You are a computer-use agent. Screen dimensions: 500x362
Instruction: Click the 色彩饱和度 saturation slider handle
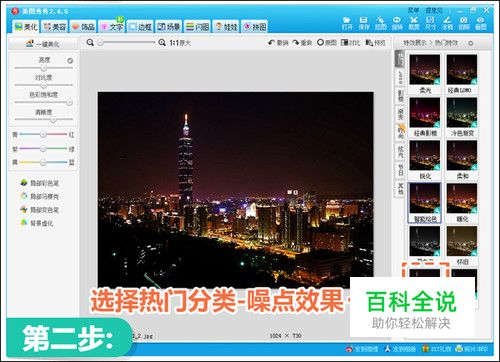69,102
